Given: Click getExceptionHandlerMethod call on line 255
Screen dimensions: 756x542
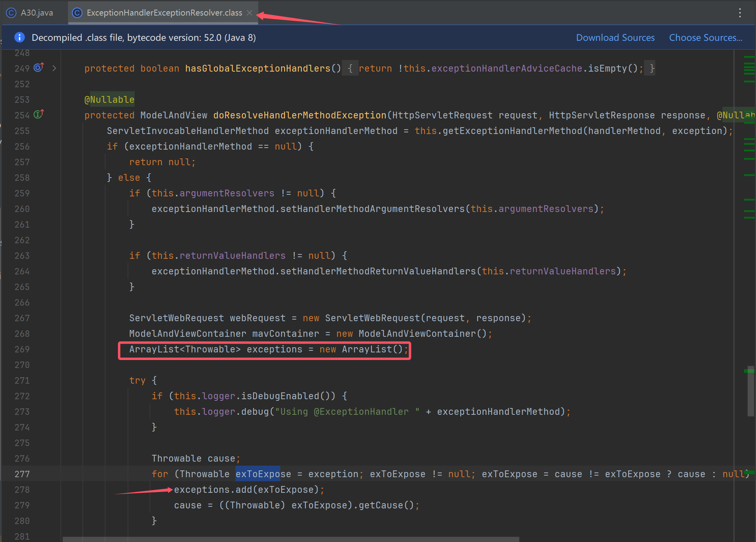Looking at the screenshot, I should click(513, 131).
